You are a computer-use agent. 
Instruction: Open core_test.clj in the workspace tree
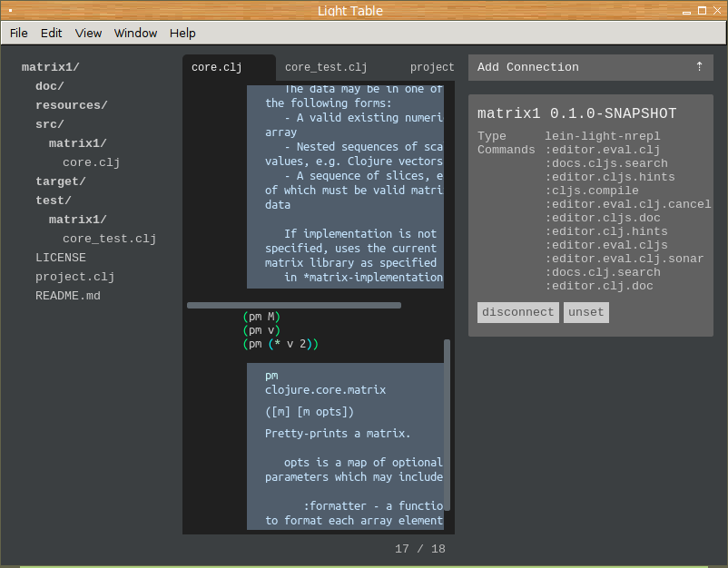(110, 239)
